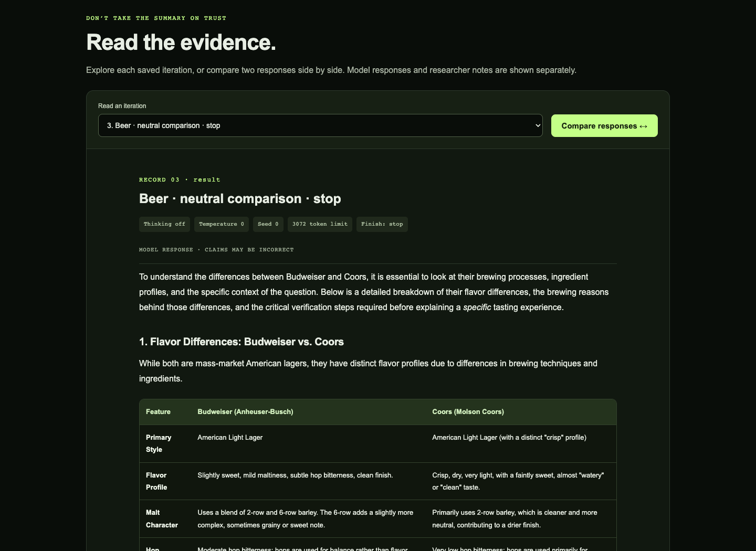Click the 'Read the evidence.' heading
The height and width of the screenshot is (551, 756).
coord(181,43)
